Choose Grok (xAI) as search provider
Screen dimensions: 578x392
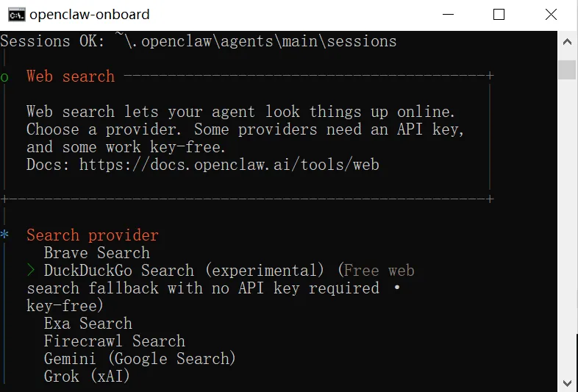(88, 377)
